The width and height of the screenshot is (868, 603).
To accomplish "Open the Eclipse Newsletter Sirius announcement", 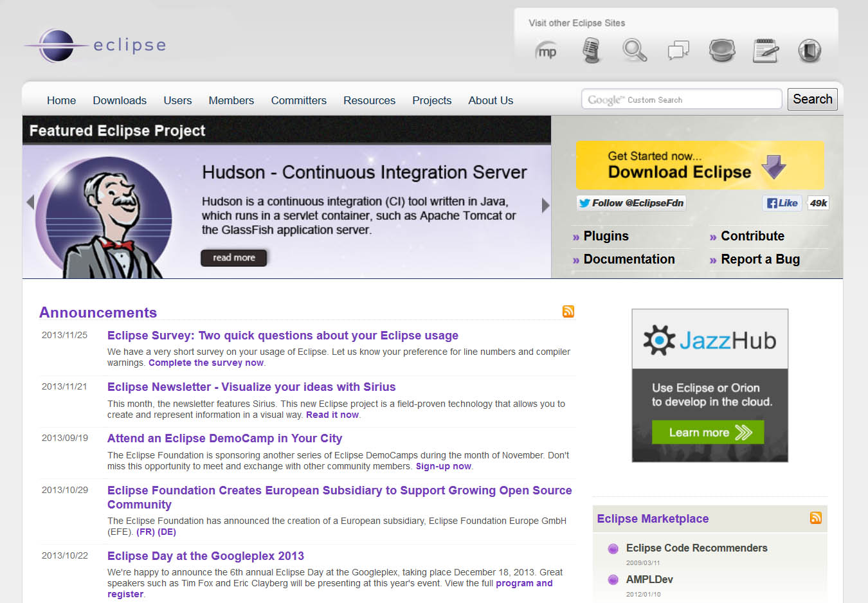I will (x=251, y=387).
